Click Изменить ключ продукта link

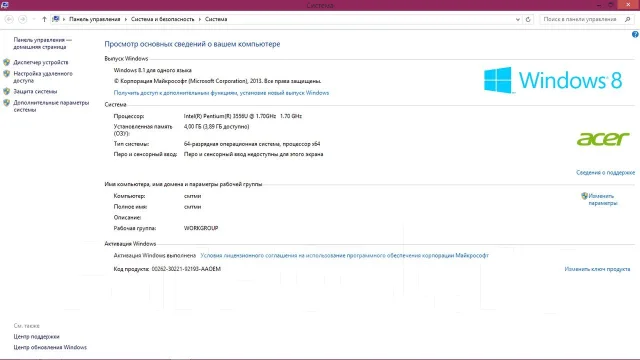597,269
